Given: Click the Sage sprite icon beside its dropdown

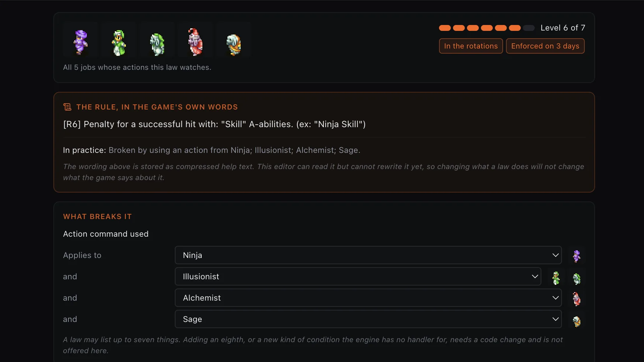Looking at the screenshot, I should coord(577,320).
